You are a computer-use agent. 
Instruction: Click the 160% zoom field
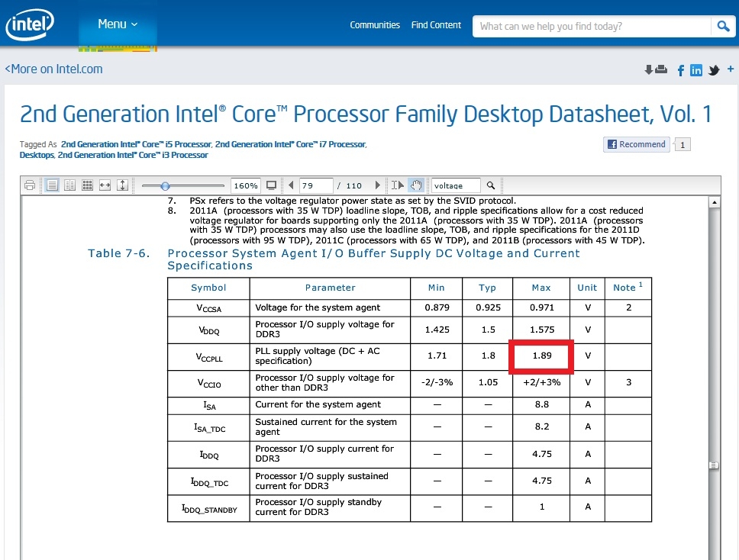point(246,185)
